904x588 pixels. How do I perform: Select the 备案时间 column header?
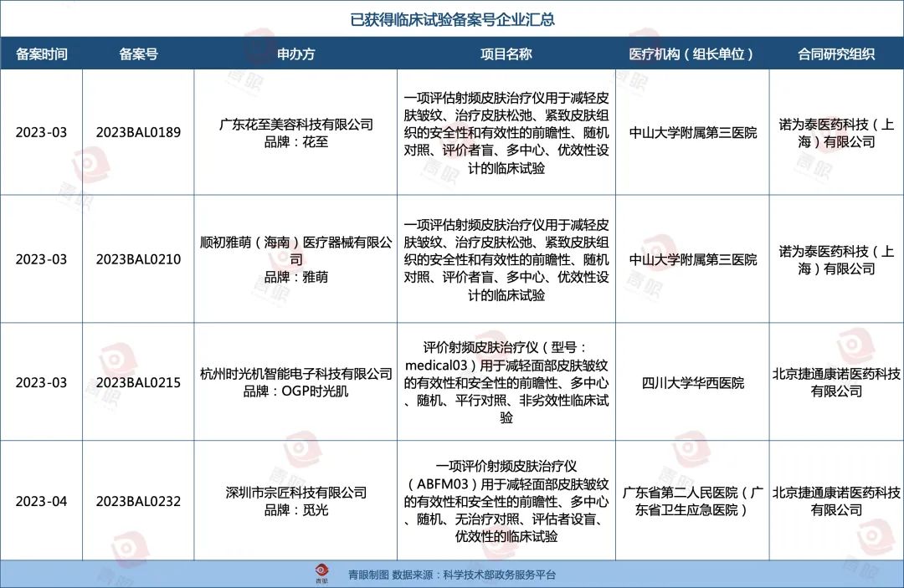[41, 54]
